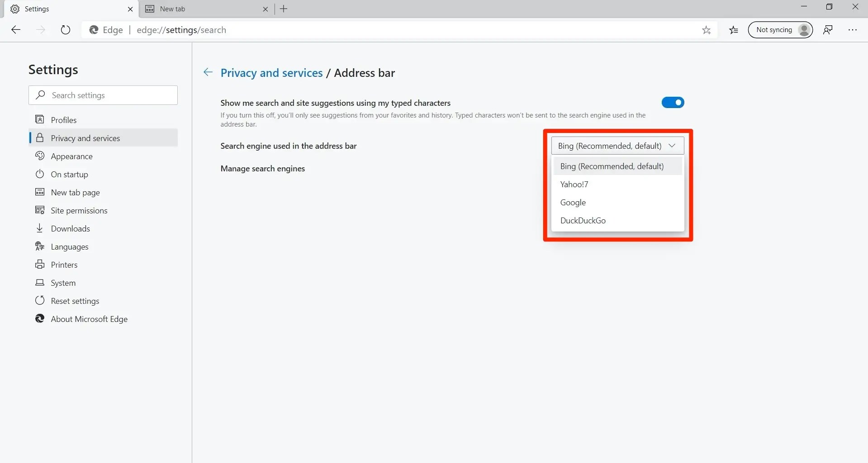
Task: Choose DuckDuckGo from the search engine list
Action: tap(617, 220)
